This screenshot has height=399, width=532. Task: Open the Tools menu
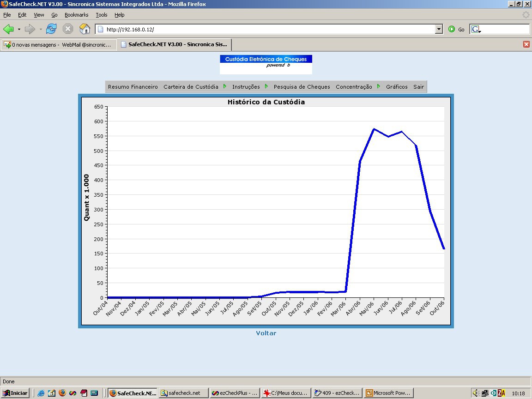click(102, 15)
